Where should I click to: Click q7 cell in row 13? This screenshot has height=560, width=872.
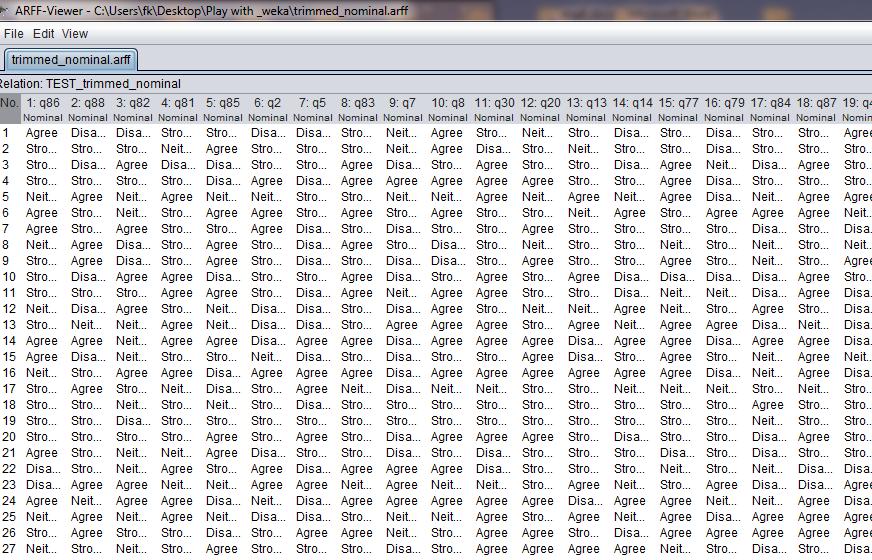click(403, 325)
